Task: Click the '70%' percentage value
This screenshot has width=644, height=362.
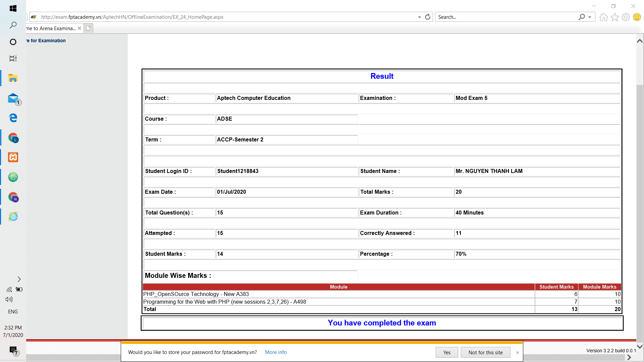Action: [x=461, y=254]
